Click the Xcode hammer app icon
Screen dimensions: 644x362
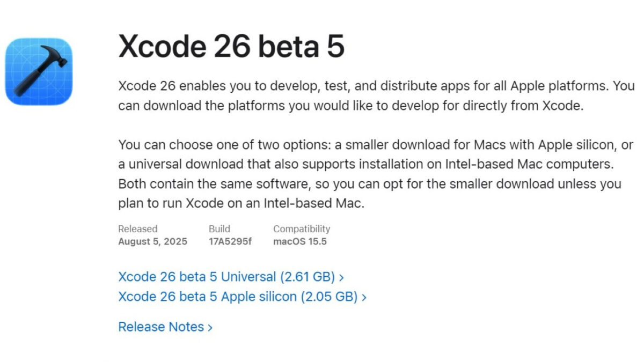coord(39,71)
